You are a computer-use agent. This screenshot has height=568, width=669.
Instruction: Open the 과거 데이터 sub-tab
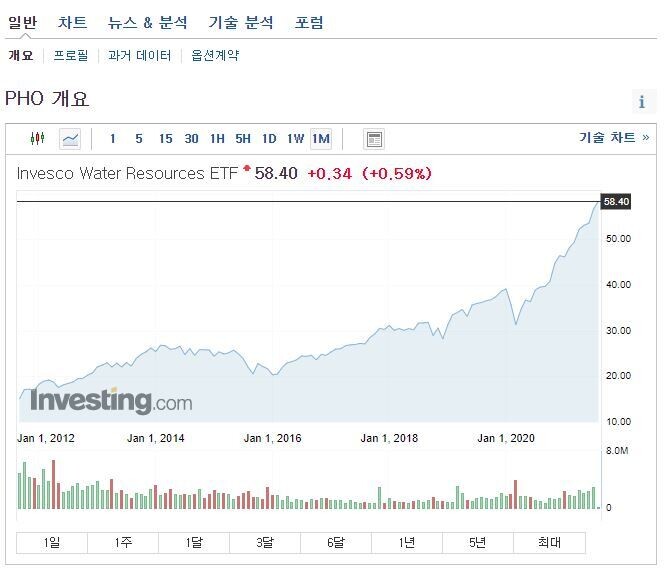139,56
